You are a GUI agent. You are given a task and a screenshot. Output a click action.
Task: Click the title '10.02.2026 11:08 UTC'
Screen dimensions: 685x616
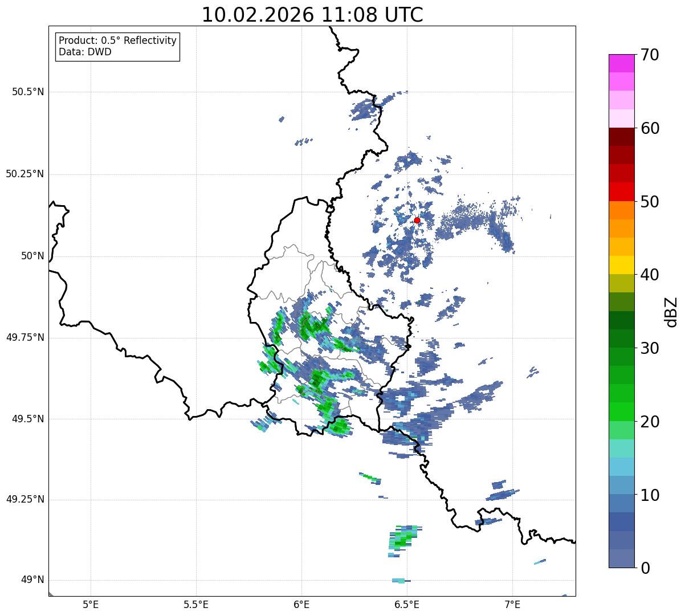(312, 15)
